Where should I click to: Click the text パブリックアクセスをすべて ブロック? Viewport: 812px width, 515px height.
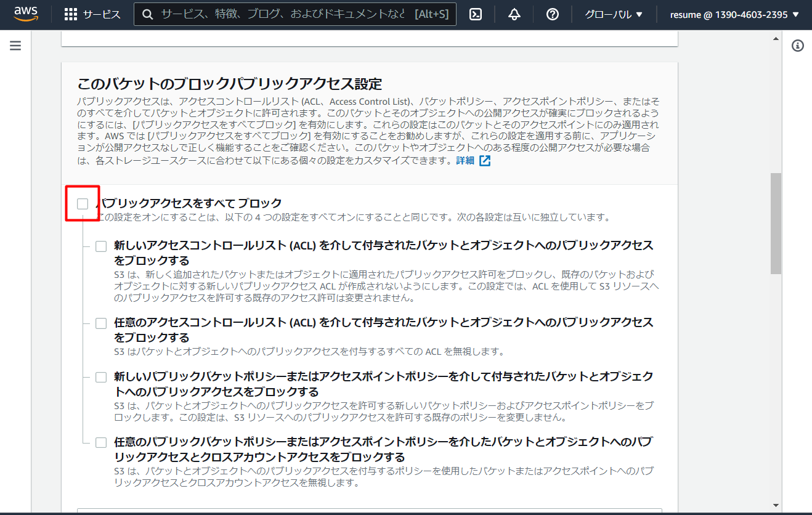(189, 203)
